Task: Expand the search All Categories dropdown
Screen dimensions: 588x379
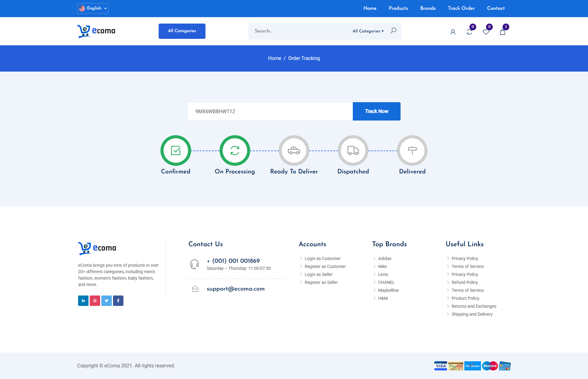Action: tap(368, 31)
